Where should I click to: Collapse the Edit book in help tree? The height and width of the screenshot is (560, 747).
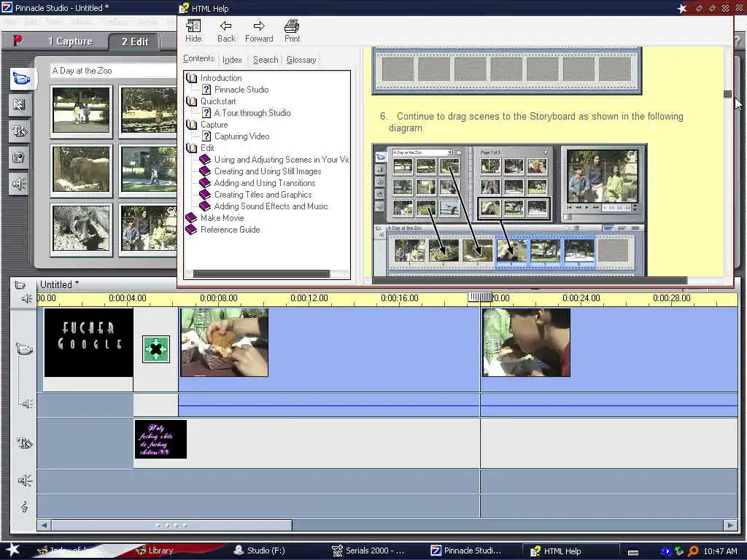(192, 148)
